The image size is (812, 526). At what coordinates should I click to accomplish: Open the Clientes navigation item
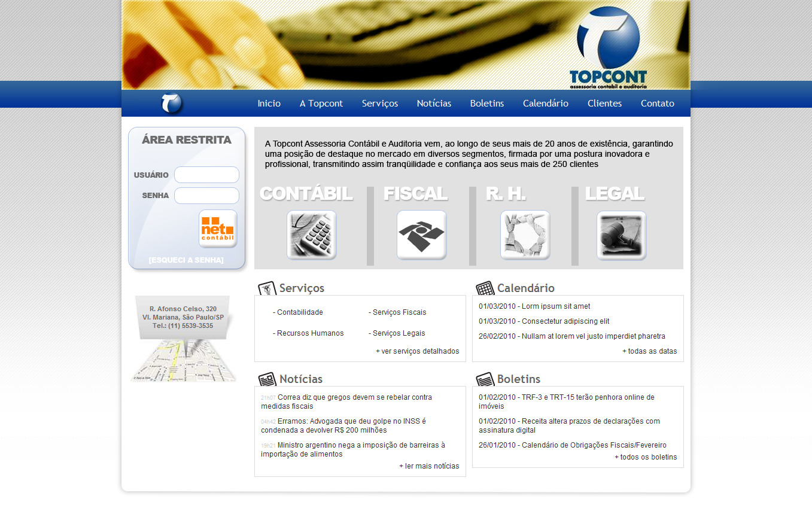pos(604,104)
